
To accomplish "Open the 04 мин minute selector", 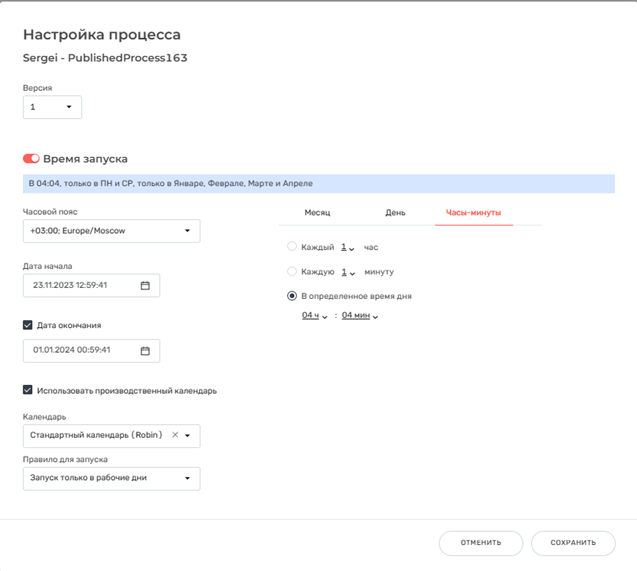I will pos(360,316).
